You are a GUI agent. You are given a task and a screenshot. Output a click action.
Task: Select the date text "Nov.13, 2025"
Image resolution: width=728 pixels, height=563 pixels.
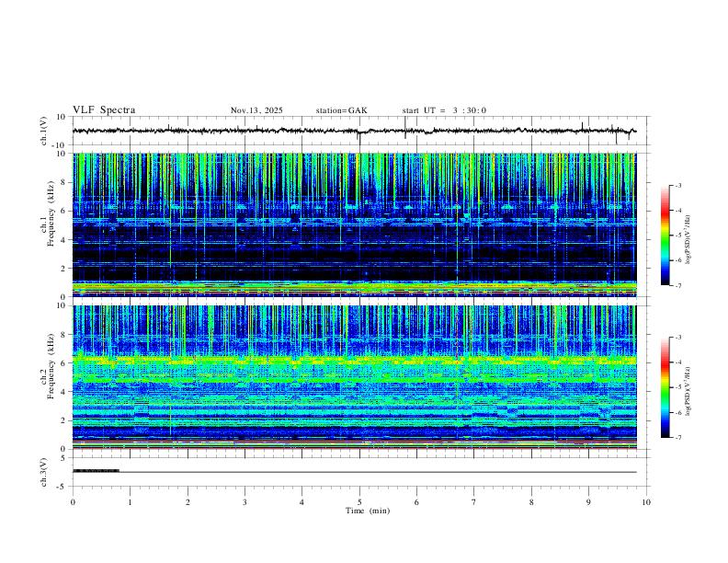coord(256,110)
